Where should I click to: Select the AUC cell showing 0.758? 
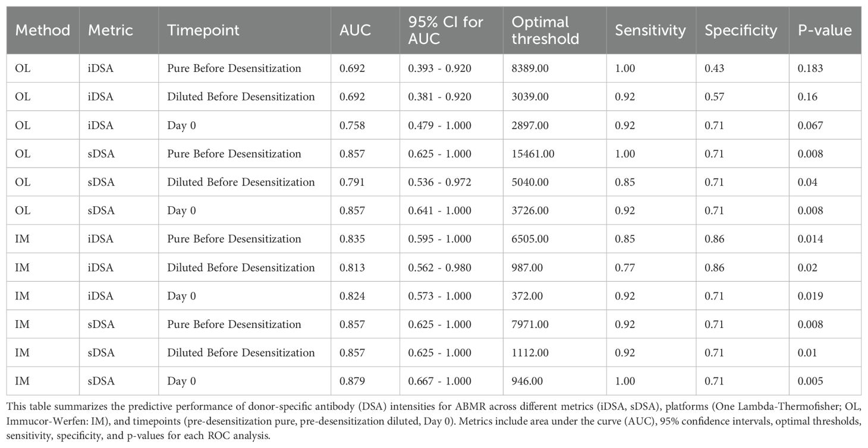tap(352, 125)
